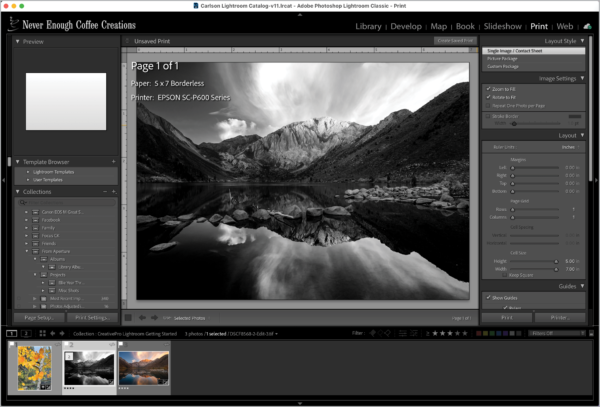Click the square stop icon in print toolbar
Image resolution: width=600 pixels, height=407 pixels.
(128, 318)
